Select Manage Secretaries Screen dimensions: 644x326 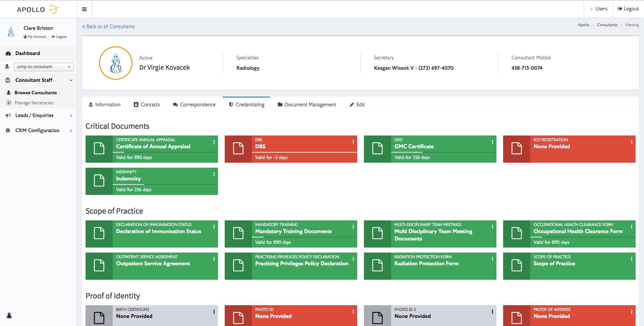tap(34, 103)
